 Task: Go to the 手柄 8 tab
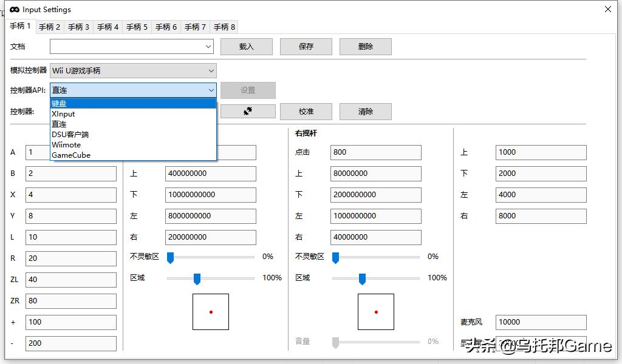pos(225,27)
